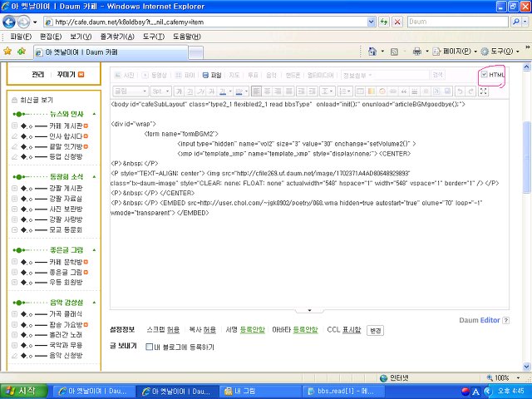
Task: Align text right in the editor
Action: (278, 91)
